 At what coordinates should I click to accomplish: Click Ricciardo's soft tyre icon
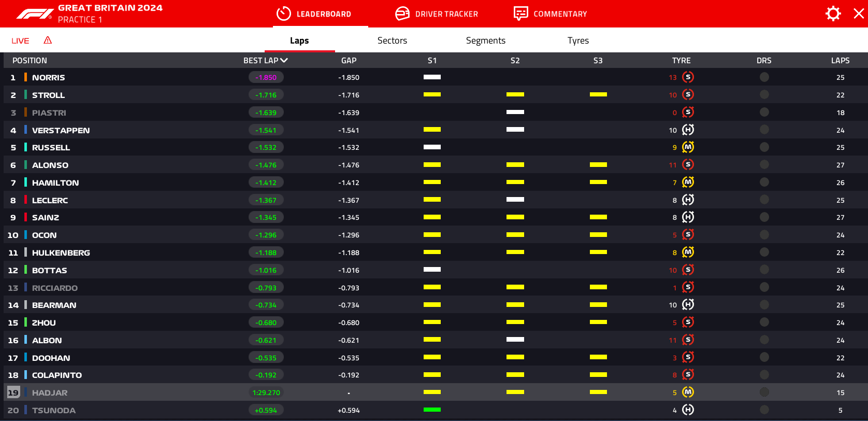688,287
